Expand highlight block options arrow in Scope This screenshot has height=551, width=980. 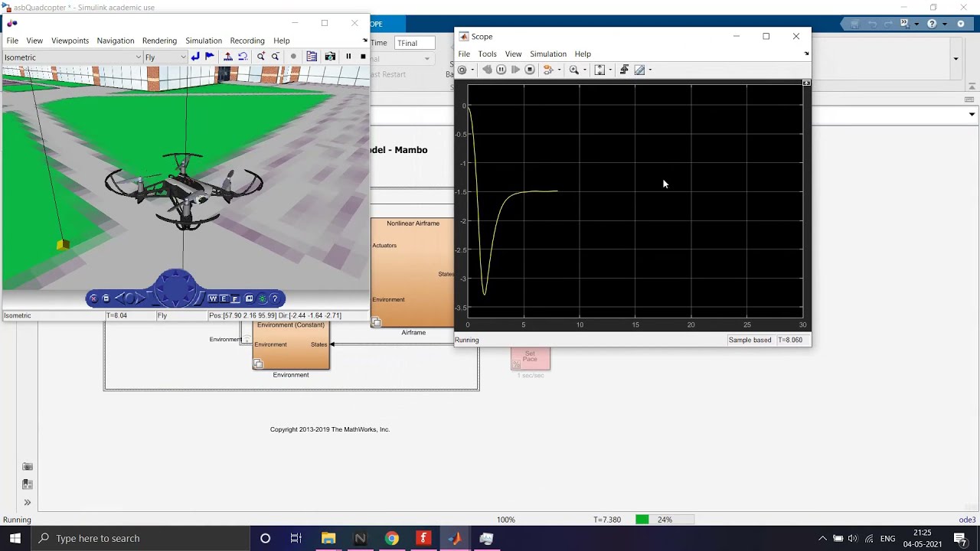[x=560, y=70]
